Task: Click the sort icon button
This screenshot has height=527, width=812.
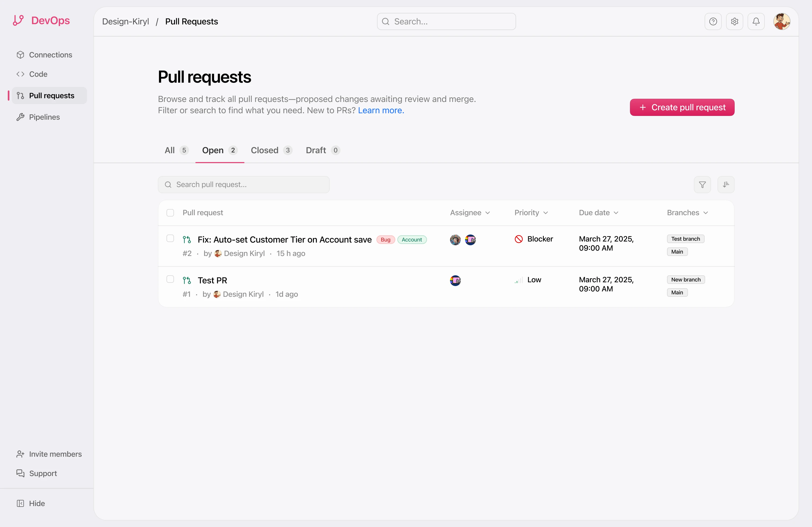Action: tap(726, 184)
